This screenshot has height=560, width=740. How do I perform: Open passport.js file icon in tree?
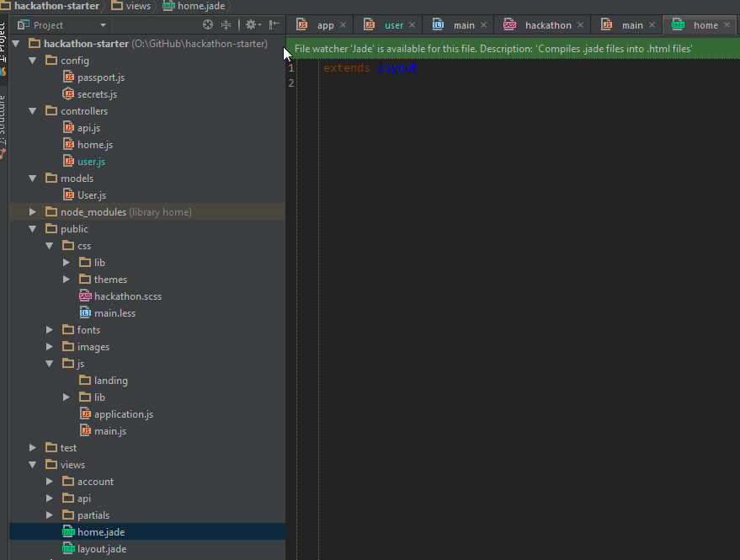(69, 77)
